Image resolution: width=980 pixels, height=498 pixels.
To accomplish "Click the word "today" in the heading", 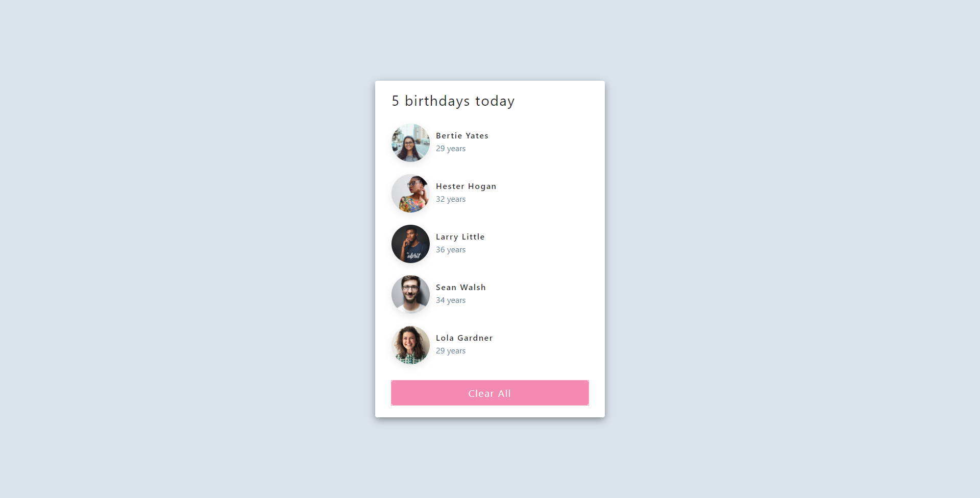I will point(495,101).
